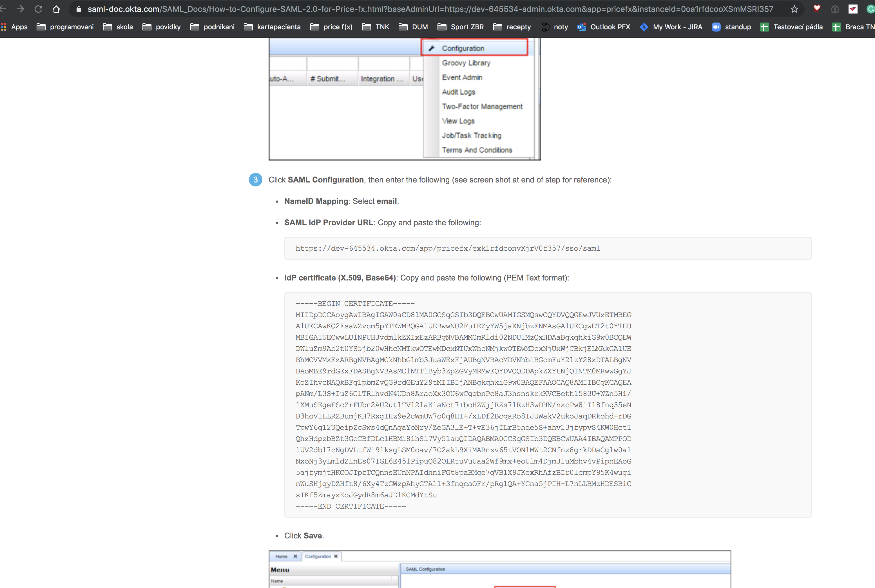
Task: Click the red paper-plane extension icon
Action: (853, 9)
